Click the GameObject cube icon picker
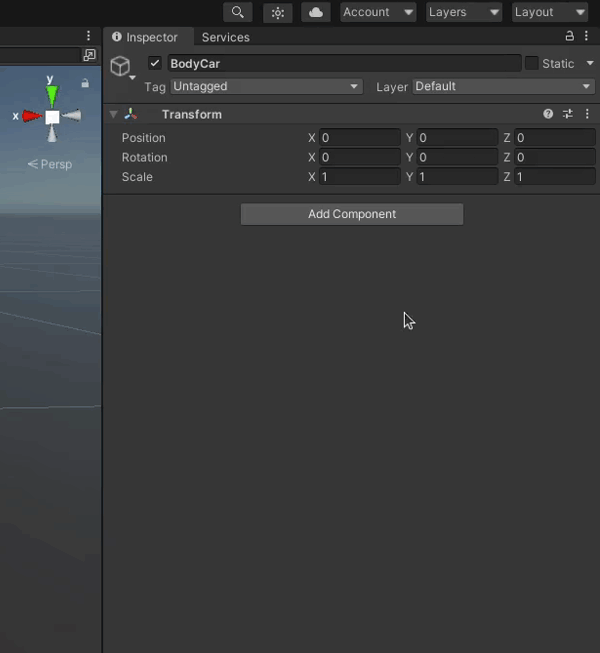This screenshot has height=653, width=600. tap(121, 66)
